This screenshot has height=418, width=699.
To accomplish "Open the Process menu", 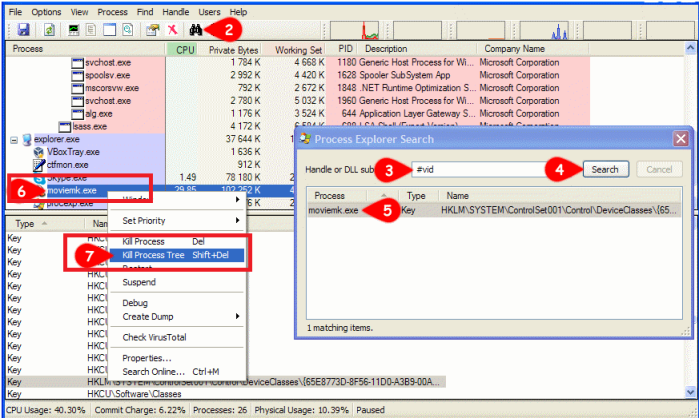I will click(112, 12).
